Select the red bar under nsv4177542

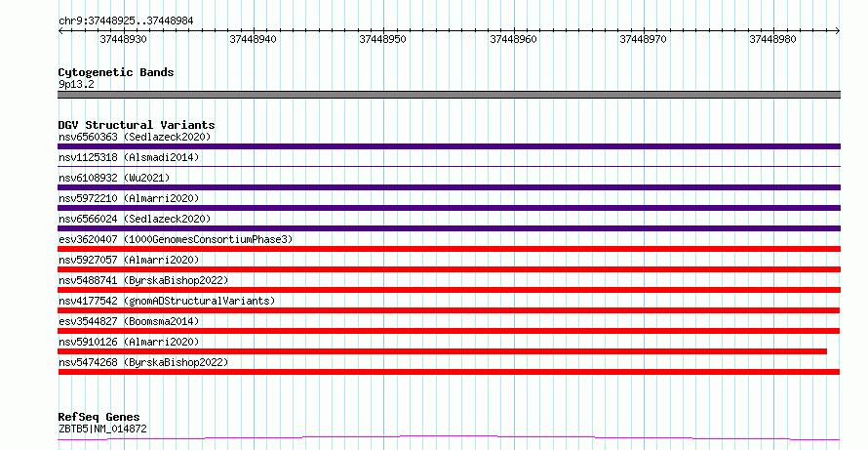(x=449, y=310)
